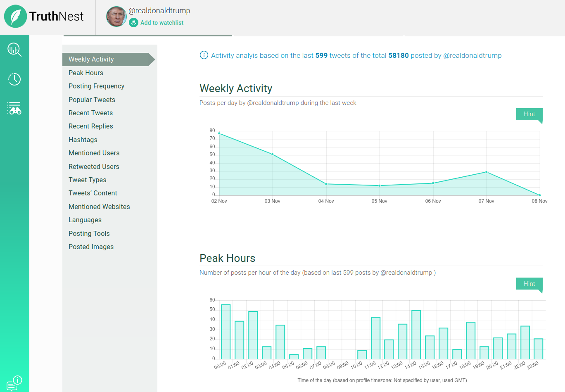Open Recent Tweets section

[x=90, y=113]
